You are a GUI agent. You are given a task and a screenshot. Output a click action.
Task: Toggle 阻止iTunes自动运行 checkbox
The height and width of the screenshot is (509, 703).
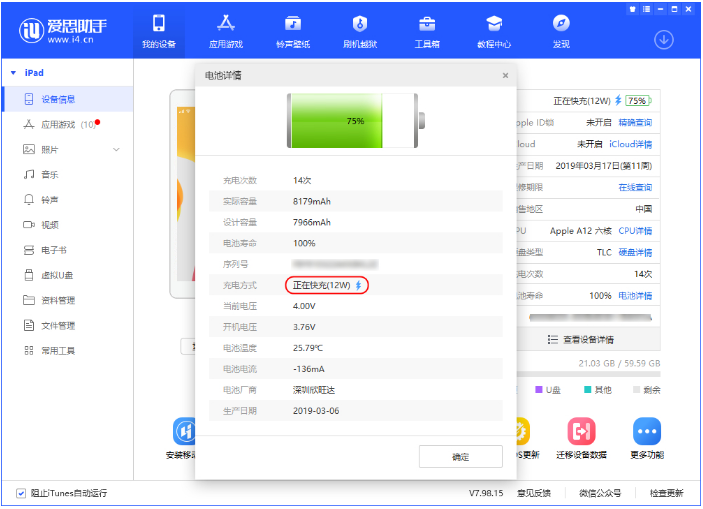(x=21, y=493)
